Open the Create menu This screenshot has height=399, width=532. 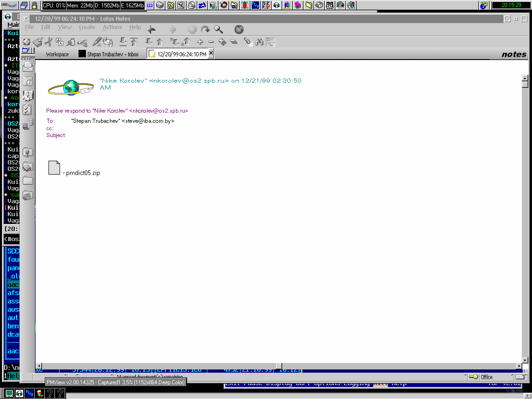coord(87,27)
